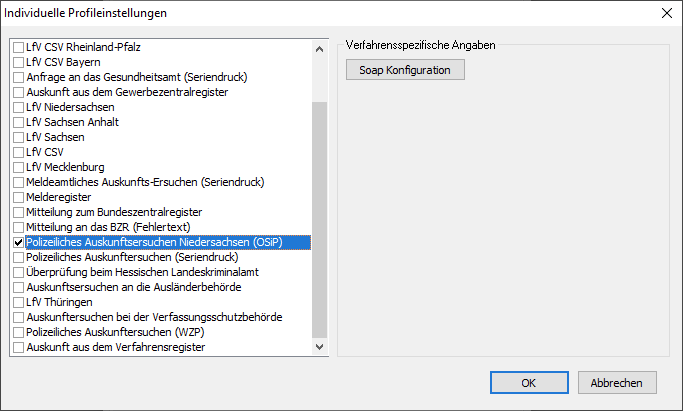Uncheck Polizeiliches Auskunftsersuchen Niedersachsen (OSiP)

(18, 242)
